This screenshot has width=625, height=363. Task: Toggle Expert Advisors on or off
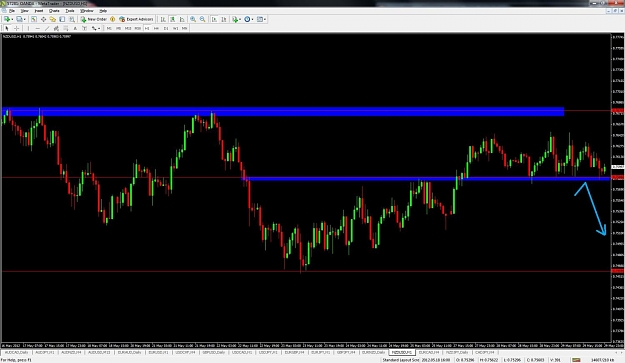point(136,19)
